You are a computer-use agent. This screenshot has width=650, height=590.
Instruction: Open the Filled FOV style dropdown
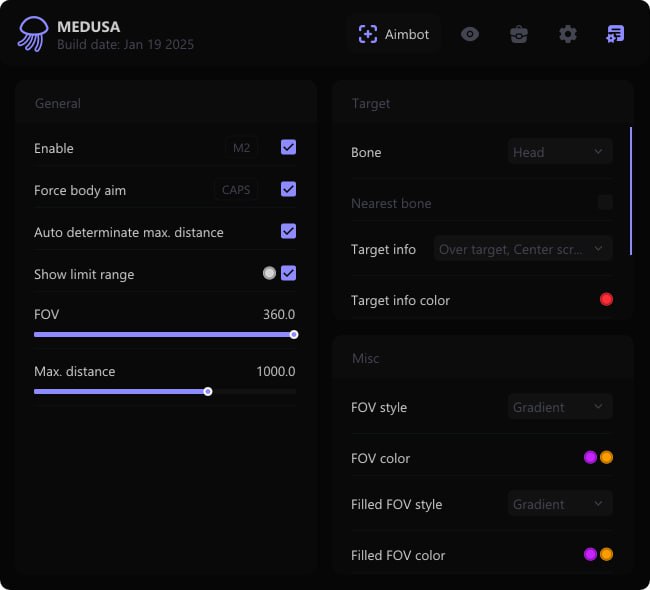coord(559,504)
